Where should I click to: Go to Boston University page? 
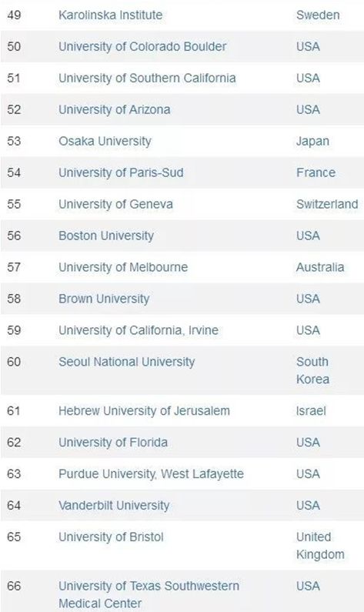coord(106,236)
